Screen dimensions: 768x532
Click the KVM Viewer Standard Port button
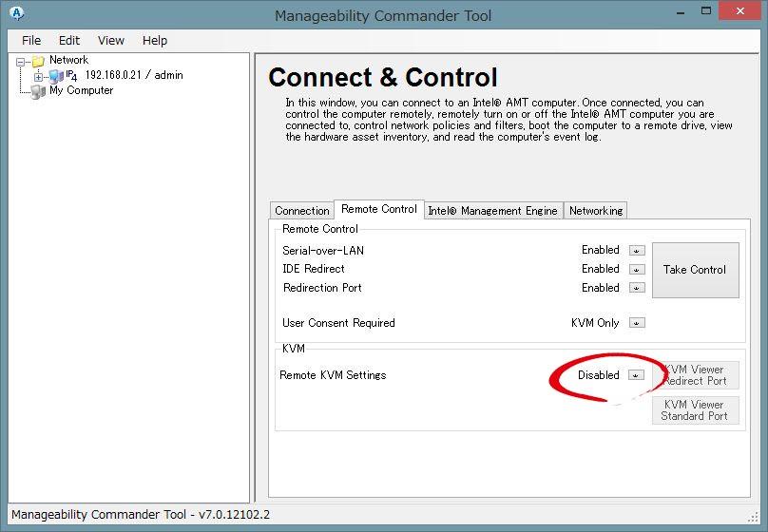coord(695,410)
